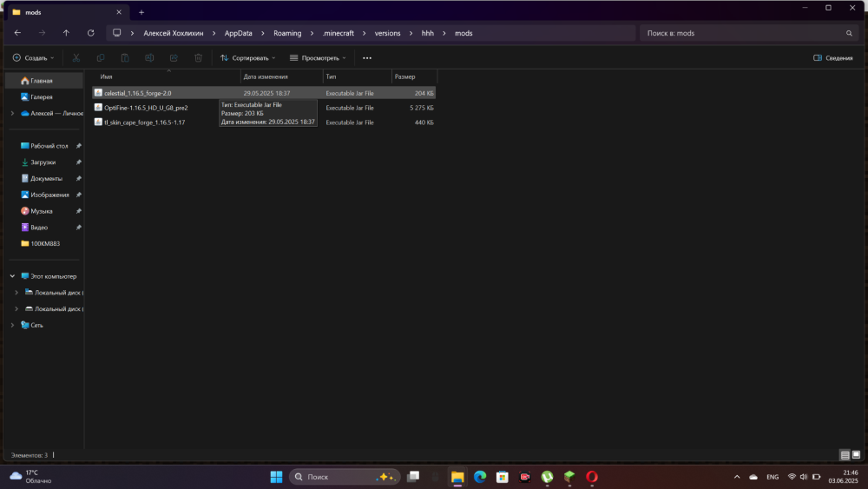Open Opera browser from taskbar
This screenshot has height=489, width=868.
pyautogui.click(x=592, y=477)
